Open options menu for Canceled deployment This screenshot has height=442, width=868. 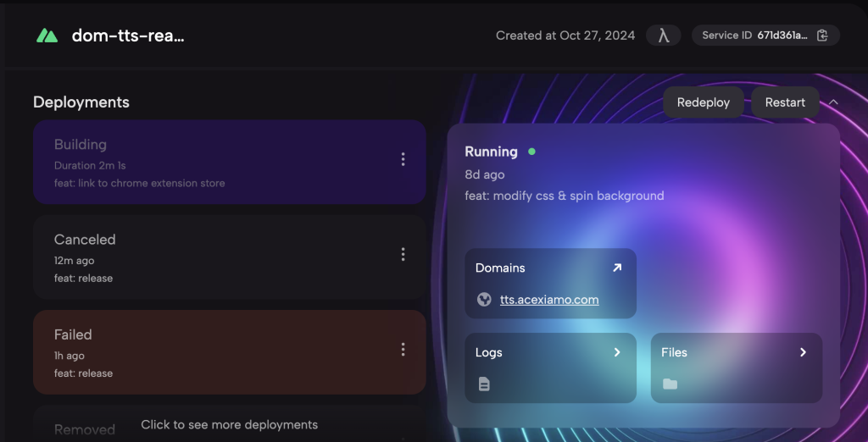pyautogui.click(x=403, y=254)
